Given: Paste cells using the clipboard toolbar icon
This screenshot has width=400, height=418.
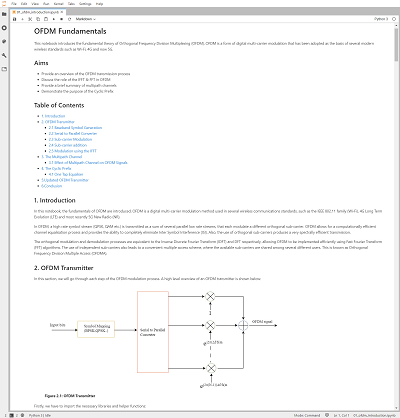Looking at the screenshot, I should pos(46,19).
